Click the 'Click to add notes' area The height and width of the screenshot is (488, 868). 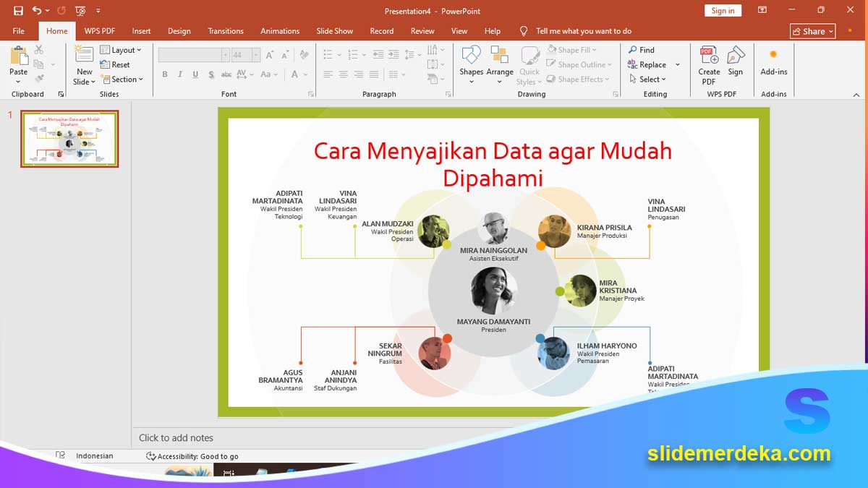[176, 437]
